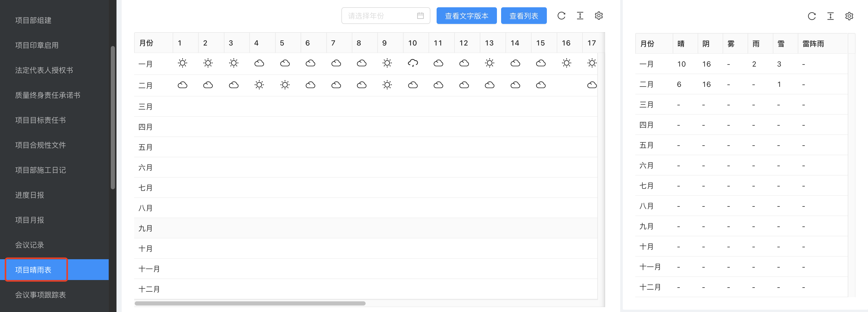This screenshot has height=312, width=868.
Task: Refresh the statistics summary panel on right
Action: 812,16
